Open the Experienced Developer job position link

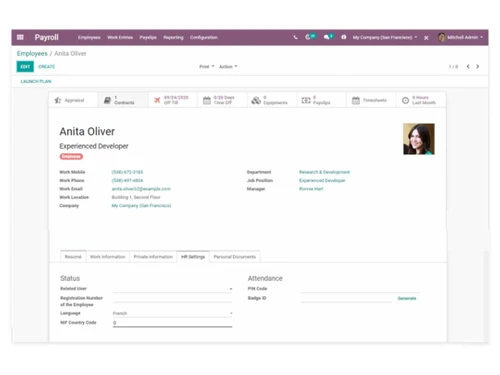point(322,180)
